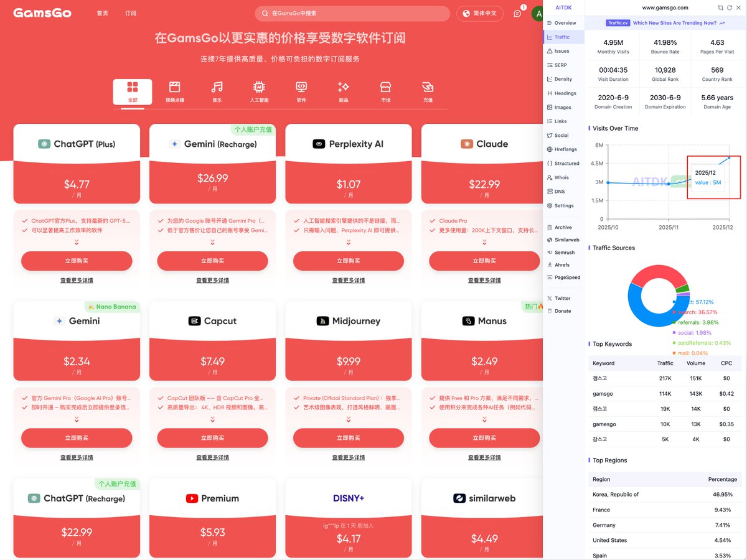Select the 新品 category
The image size is (747, 560).
point(344,91)
